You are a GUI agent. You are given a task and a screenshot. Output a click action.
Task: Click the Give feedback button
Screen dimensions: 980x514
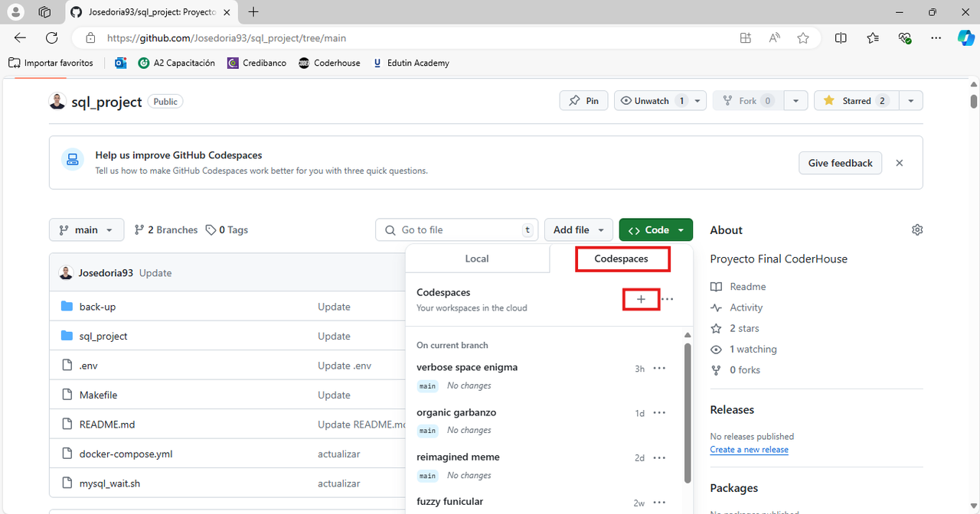840,163
